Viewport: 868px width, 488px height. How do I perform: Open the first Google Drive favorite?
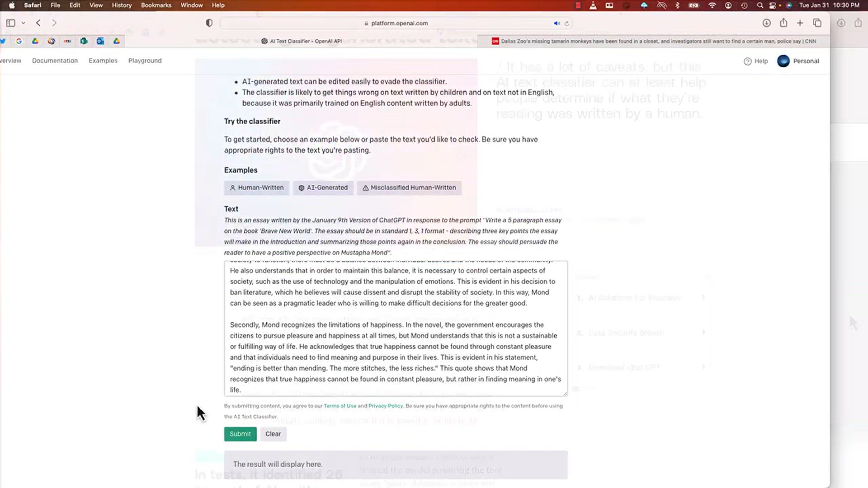click(35, 41)
